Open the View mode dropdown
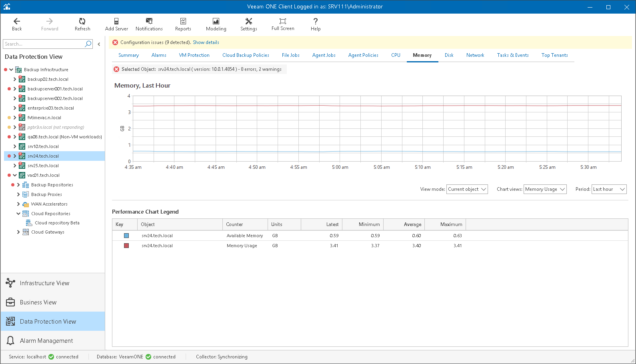Viewport: 636px width, 364px height. [467, 189]
